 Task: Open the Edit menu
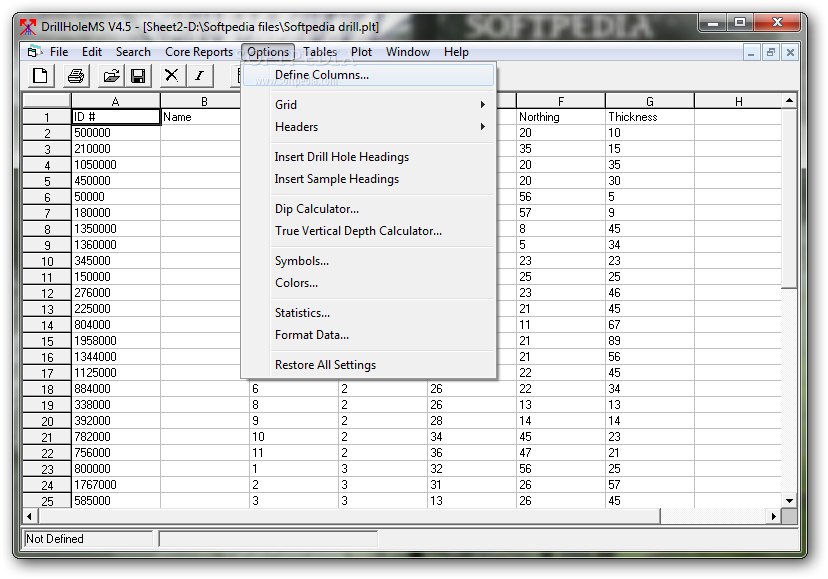tap(92, 52)
